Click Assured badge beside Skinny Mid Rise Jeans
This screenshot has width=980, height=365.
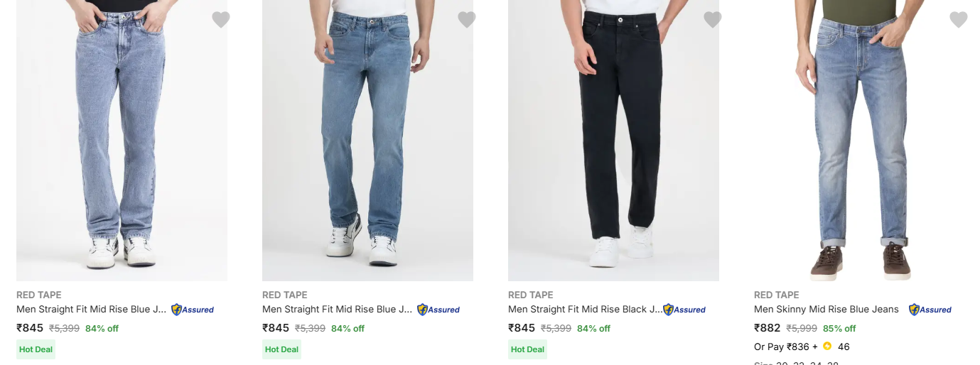(930, 310)
